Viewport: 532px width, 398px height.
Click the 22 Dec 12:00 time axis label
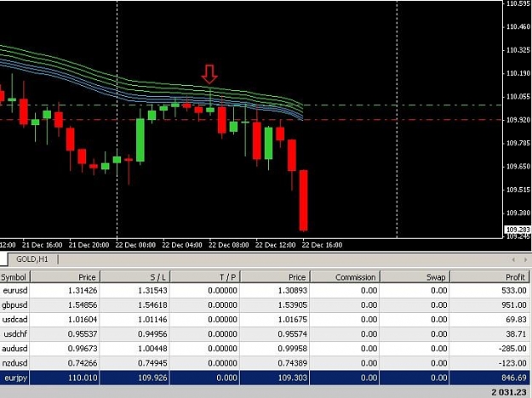pos(275,245)
